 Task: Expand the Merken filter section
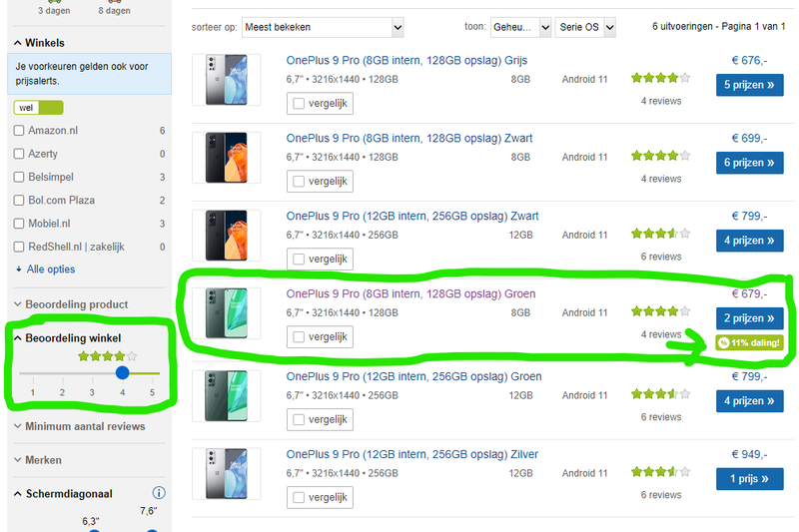38,460
